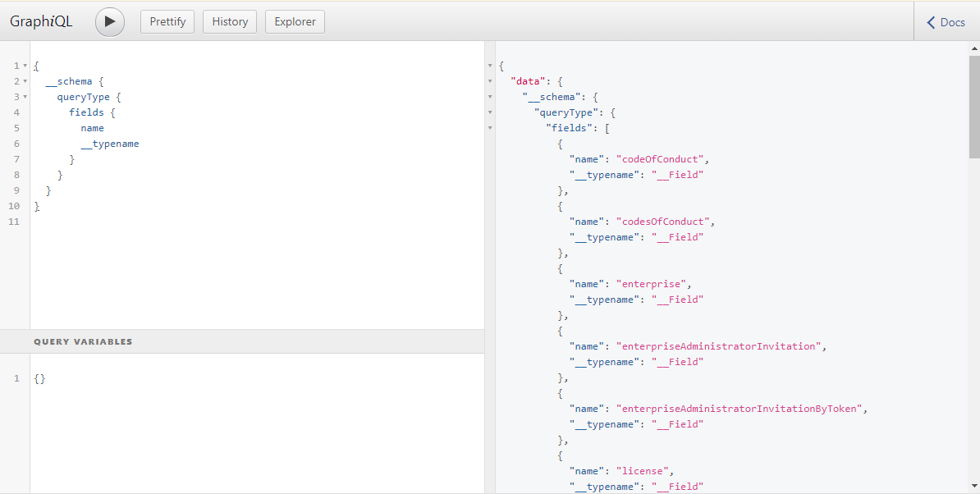The width and height of the screenshot is (980, 494).
Task: Click "codeOfConduct" value in results
Action: pyautogui.click(x=660, y=159)
